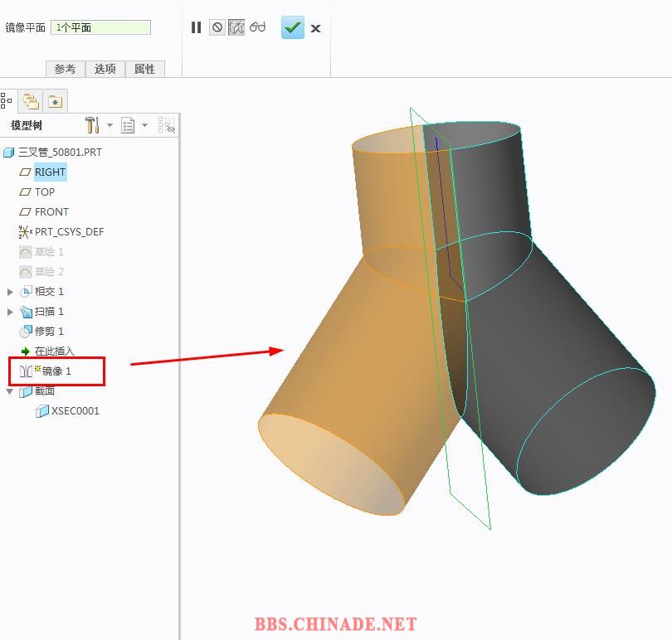Show the model tree panel icon

point(7,100)
